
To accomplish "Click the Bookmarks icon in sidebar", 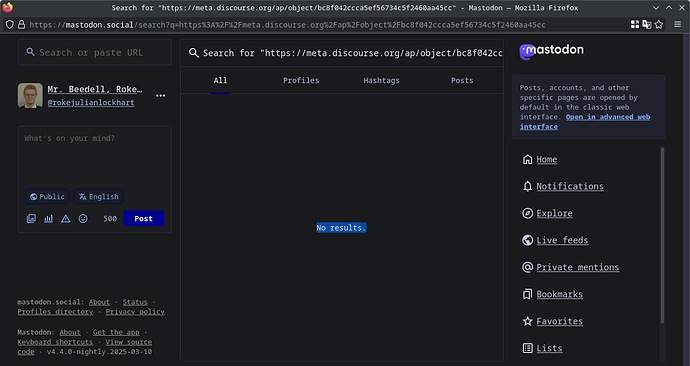I will pos(527,294).
